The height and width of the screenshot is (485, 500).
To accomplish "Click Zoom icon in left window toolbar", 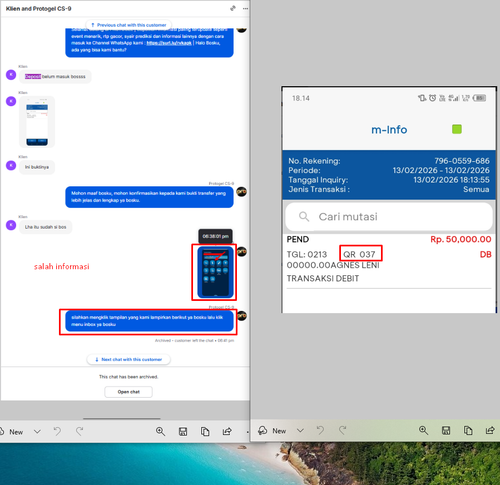I will 161,431.
